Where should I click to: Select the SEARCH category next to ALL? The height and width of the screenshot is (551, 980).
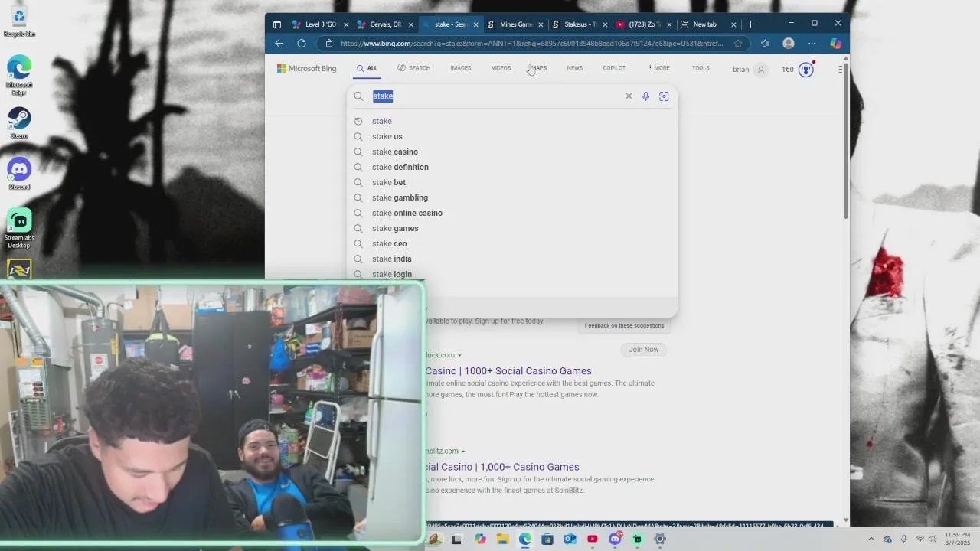(x=414, y=68)
